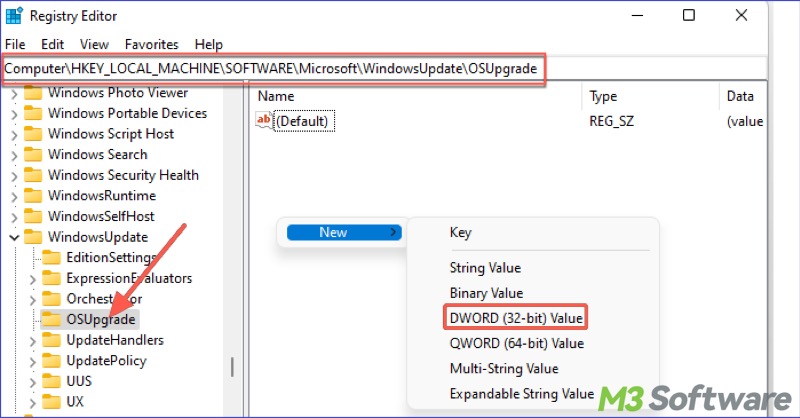This screenshot has width=800, height=418.
Task: Select the Windows Photo Viewer key
Action: pos(118,93)
